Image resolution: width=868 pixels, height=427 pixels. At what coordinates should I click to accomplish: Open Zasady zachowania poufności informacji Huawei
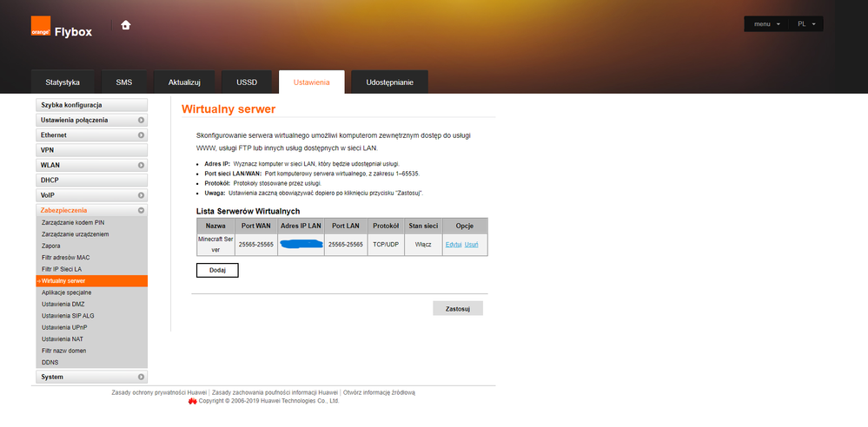pos(275,392)
